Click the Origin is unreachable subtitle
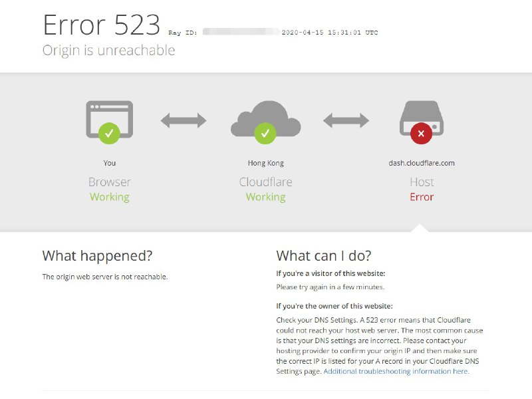The width and height of the screenshot is (532, 399). (108, 51)
